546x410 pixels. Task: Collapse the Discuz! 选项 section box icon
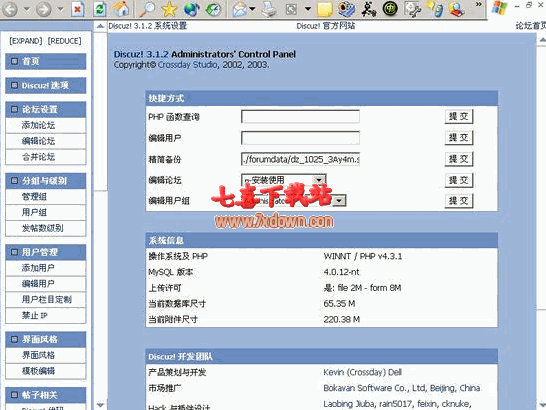click(x=14, y=85)
